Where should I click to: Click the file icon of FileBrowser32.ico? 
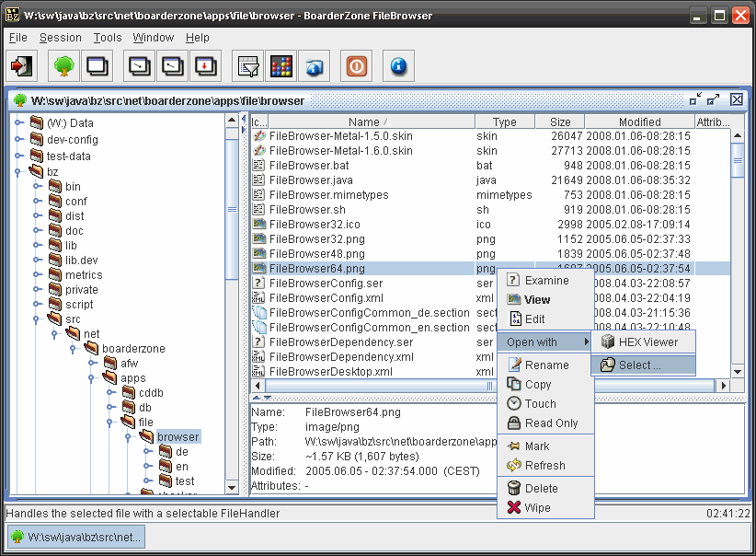pyautogui.click(x=259, y=225)
